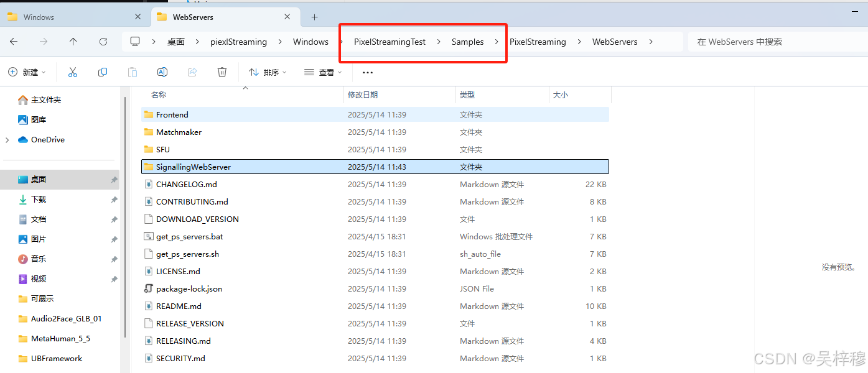Click the package-lock.json file icon
The height and width of the screenshot is (373, 868).
pos(148,288)
